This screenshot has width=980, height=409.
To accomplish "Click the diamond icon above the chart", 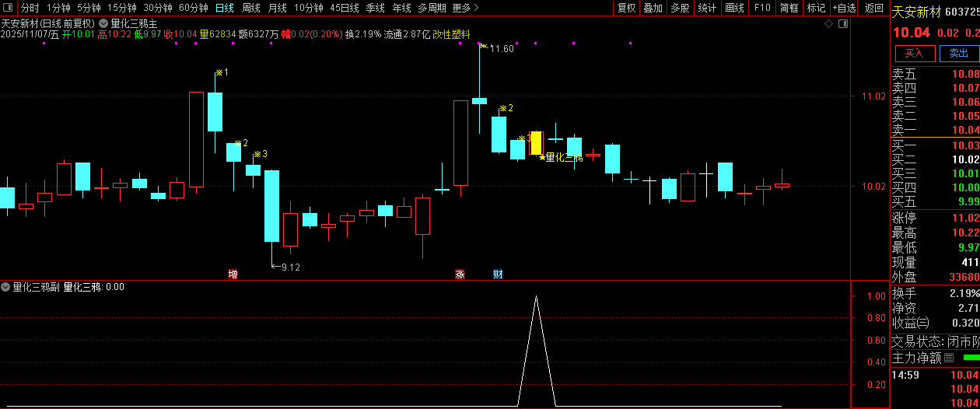I will click(829, 24).
